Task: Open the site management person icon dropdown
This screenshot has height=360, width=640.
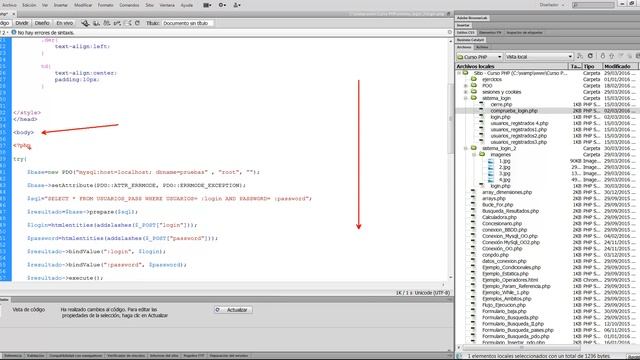Action: click(237, 5)
